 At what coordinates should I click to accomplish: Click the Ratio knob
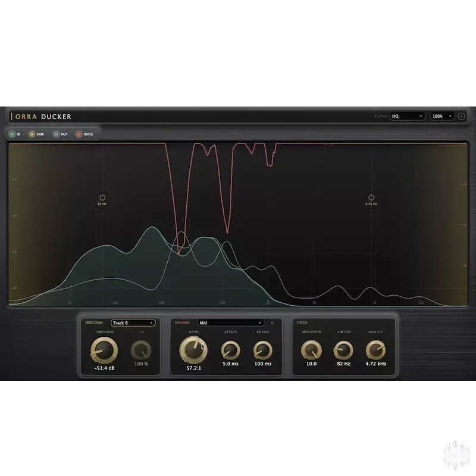194,350
